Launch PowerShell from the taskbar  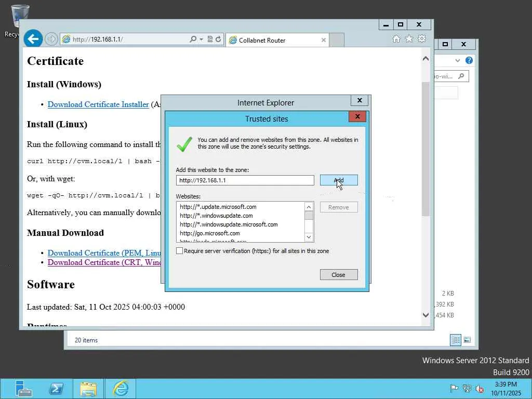pyautogui.click(x=56, y=389)
